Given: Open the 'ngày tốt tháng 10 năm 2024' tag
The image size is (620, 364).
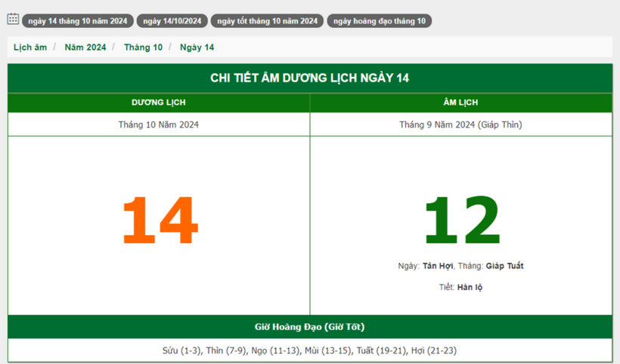Looking at the screenshot, I should pos(267,21).
